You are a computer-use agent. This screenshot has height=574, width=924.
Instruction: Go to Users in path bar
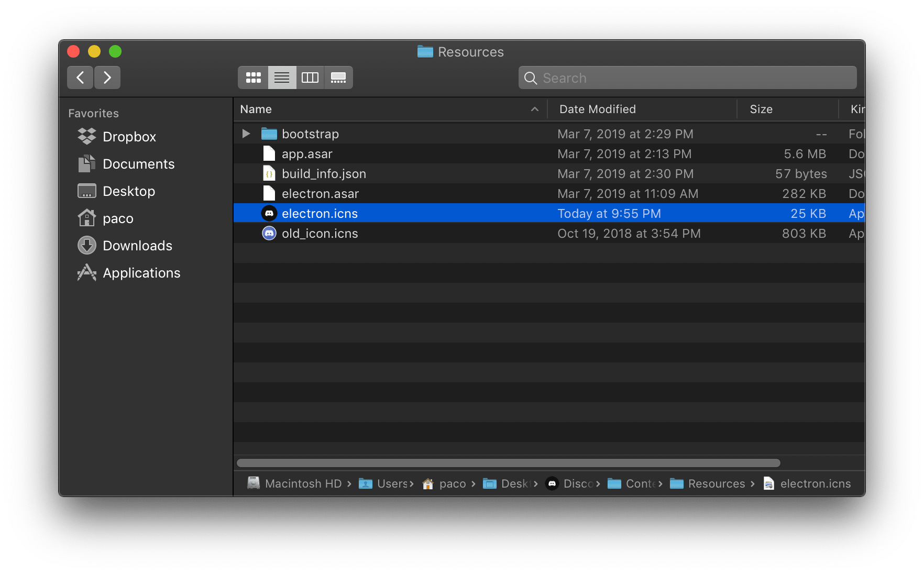tap(383, 483)
